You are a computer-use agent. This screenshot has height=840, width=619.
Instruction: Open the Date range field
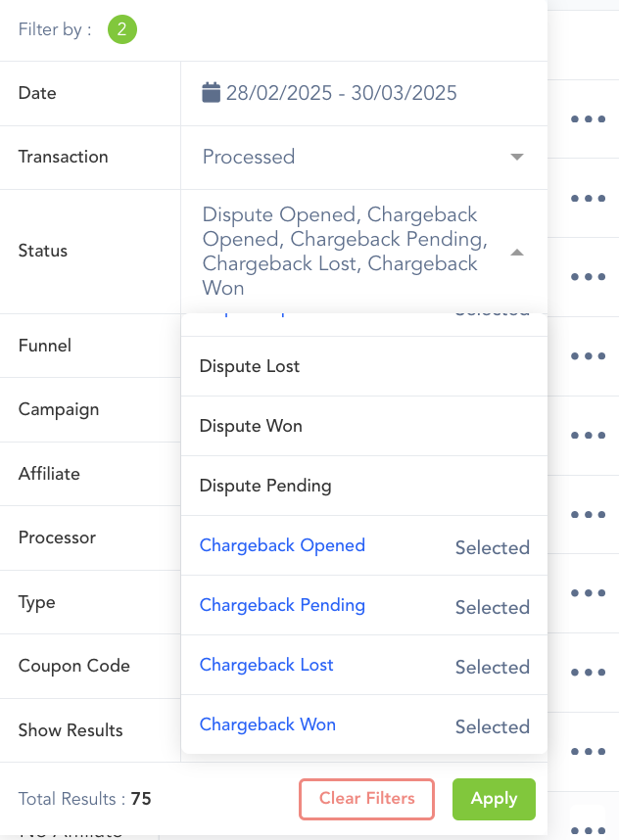[x=341, y=94]
